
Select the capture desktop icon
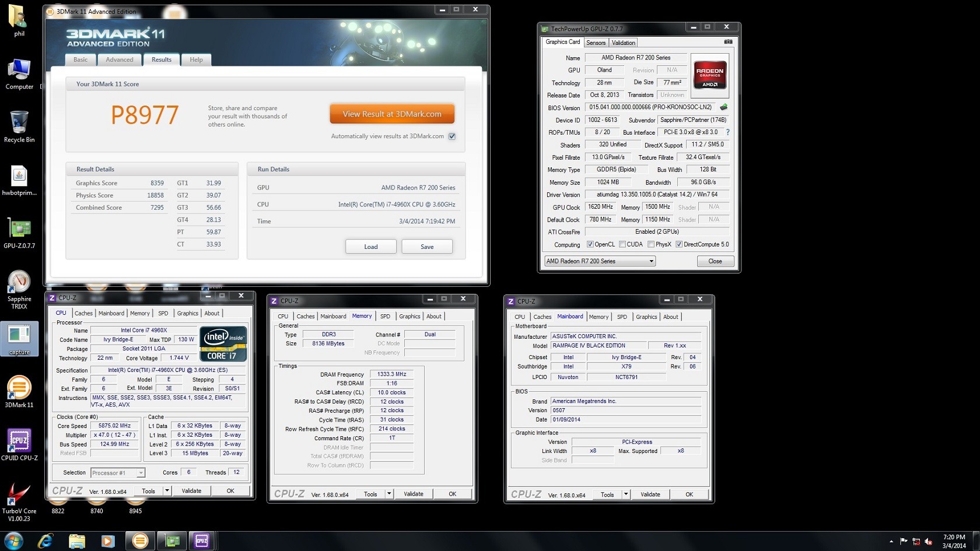[19, 339]
